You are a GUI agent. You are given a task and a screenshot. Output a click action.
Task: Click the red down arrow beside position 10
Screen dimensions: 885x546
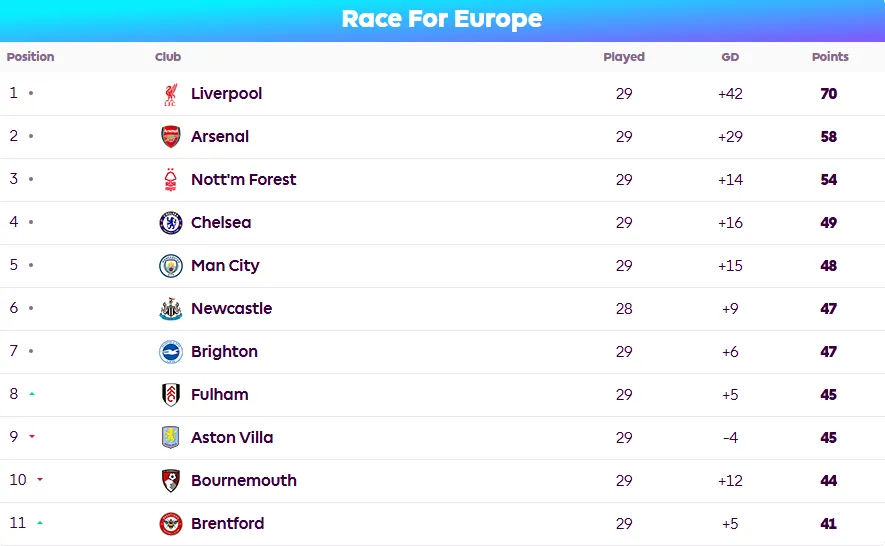[40, 480]
